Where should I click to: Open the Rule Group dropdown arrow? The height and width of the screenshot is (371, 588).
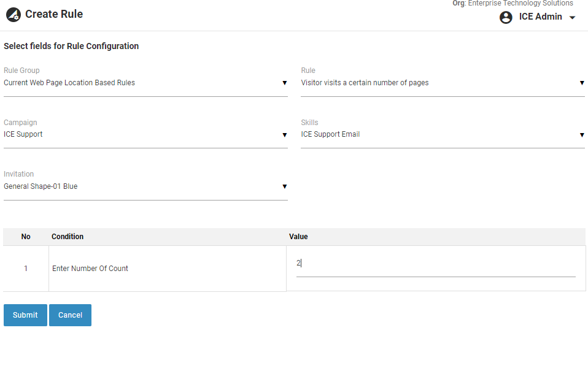(x=284, y=83)
